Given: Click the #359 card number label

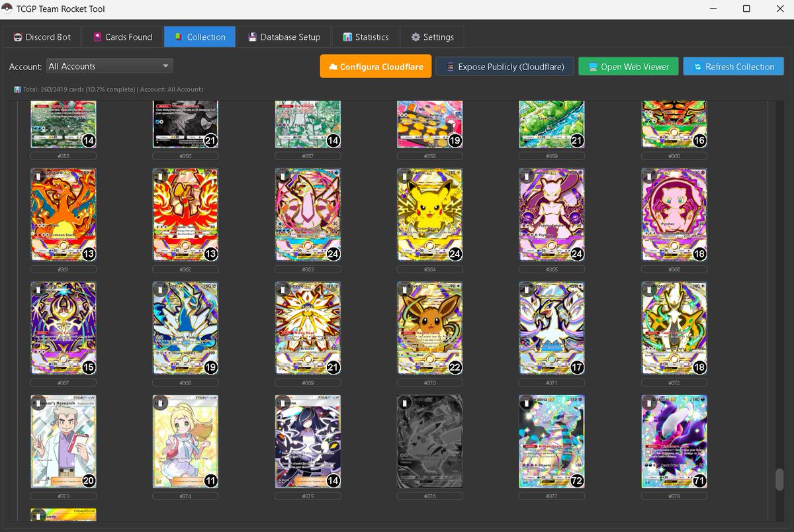Looking at the screenshot, I should (552, 156).
